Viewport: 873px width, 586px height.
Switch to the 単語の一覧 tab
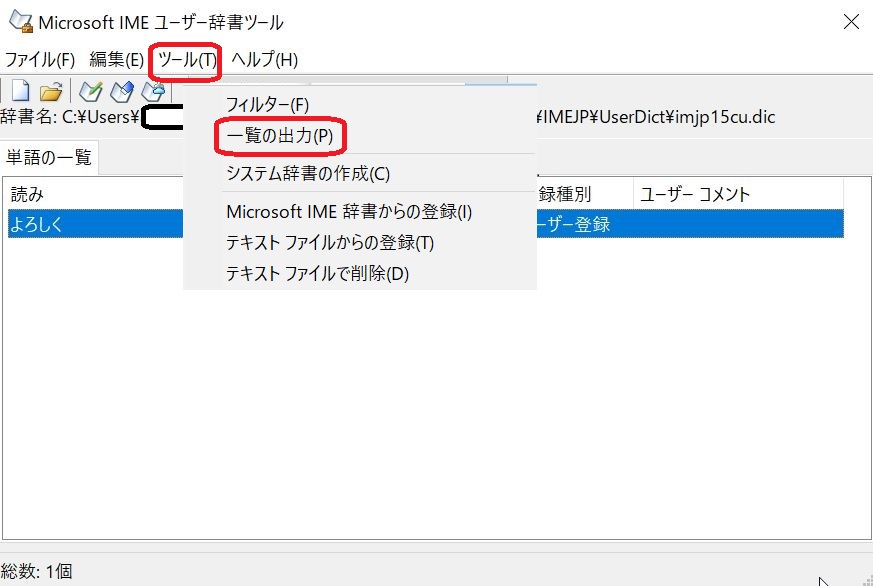49,157
